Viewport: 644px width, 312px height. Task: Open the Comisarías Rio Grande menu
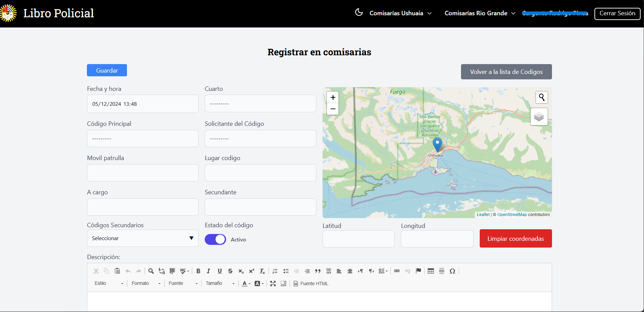pyautogui.click(x=480, y=13)
